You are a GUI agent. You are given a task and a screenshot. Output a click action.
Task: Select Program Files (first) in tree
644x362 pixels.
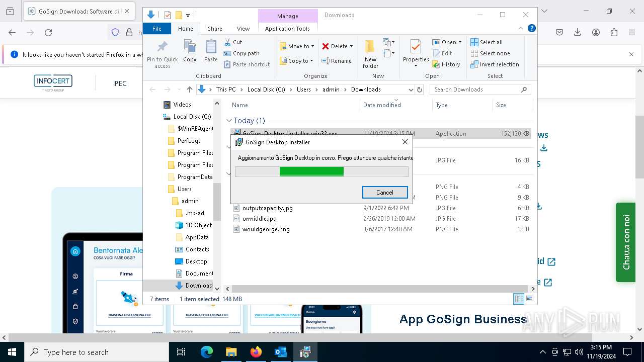[195, 153]
